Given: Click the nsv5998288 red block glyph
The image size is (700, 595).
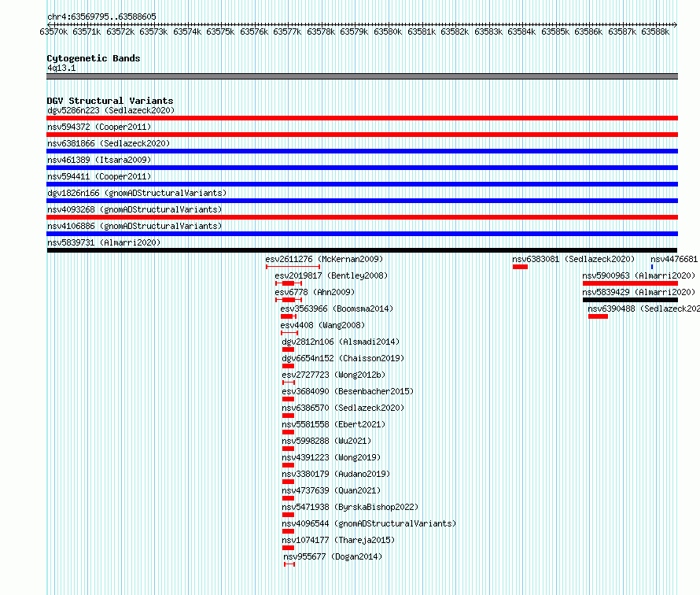Looking at the screenshot, I should 288,449.
